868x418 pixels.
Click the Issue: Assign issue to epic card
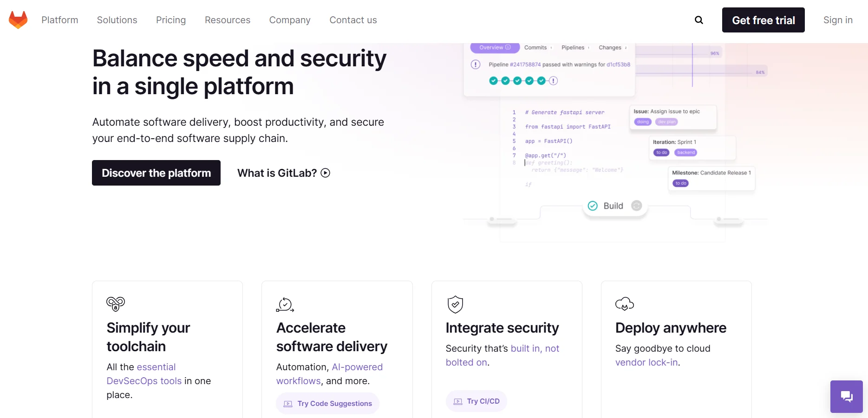point(673,116)
